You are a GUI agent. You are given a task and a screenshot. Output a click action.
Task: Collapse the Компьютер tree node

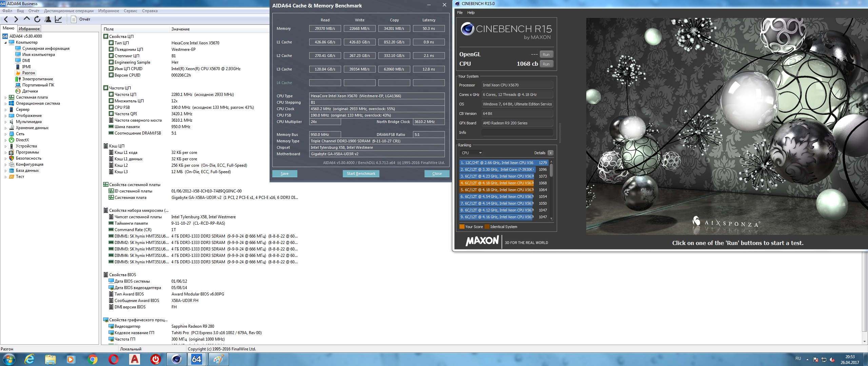5,43
